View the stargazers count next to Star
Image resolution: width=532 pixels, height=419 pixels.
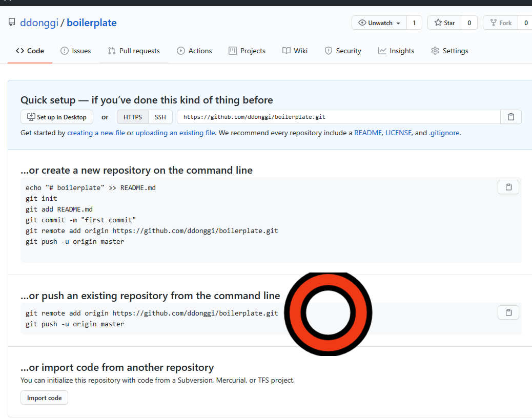(469, 23)
